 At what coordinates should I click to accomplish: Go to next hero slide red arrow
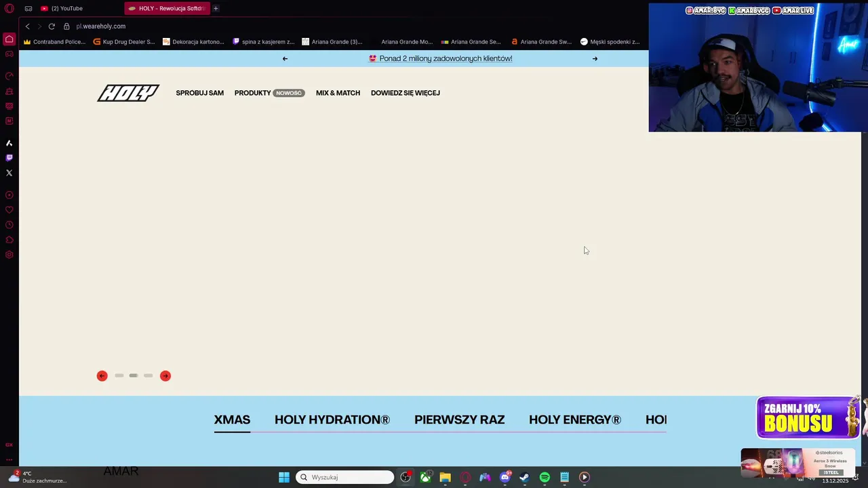click(x=165, y=375)
